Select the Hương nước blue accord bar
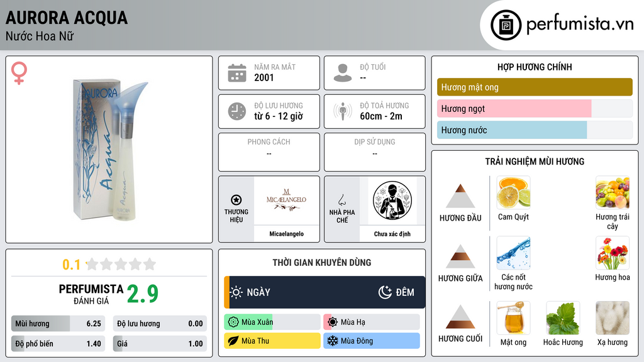This screenshot has height=362, width=644. click(x=535, y=129)
